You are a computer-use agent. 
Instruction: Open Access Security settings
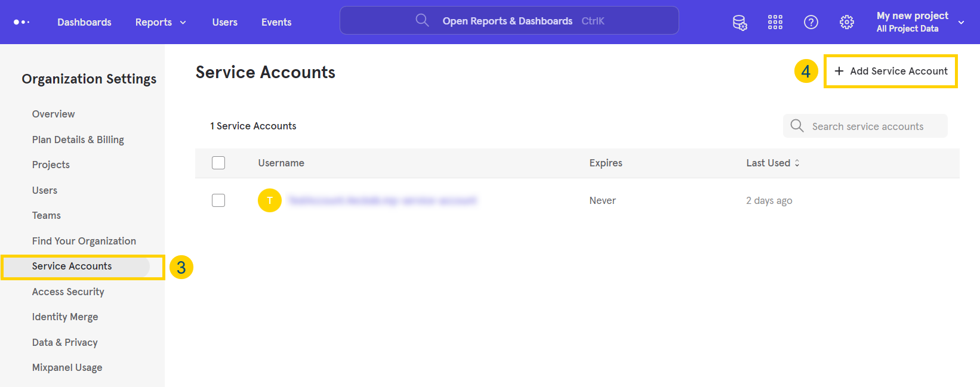tap(68, 292)
